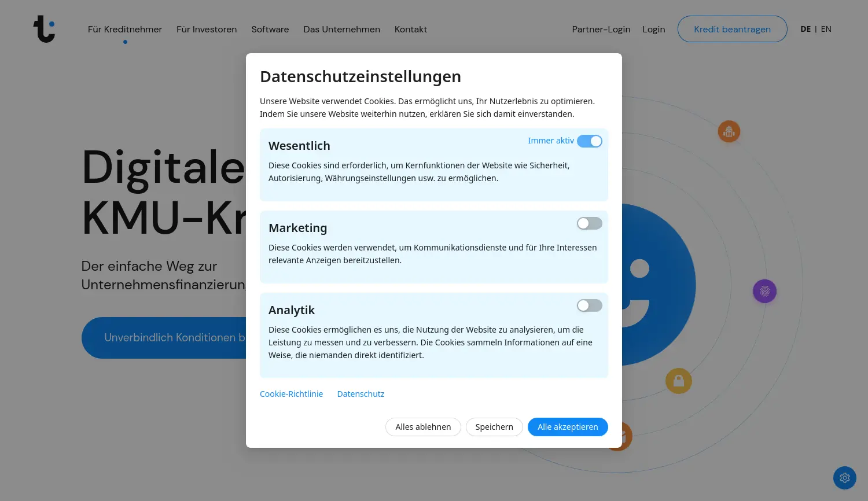Select Software in the navigation bar
Viewport: 868px width, 501px height.
click(270, 30)
